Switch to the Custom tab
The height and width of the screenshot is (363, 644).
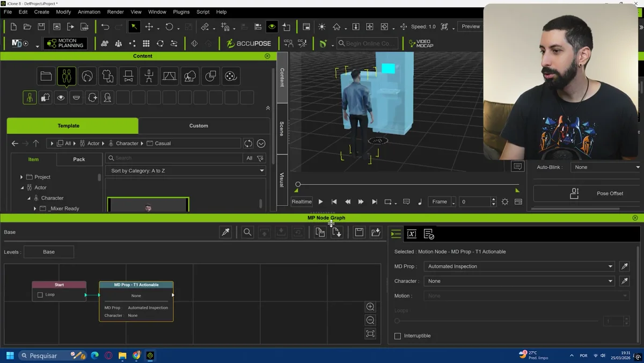[x=199, y=126]
